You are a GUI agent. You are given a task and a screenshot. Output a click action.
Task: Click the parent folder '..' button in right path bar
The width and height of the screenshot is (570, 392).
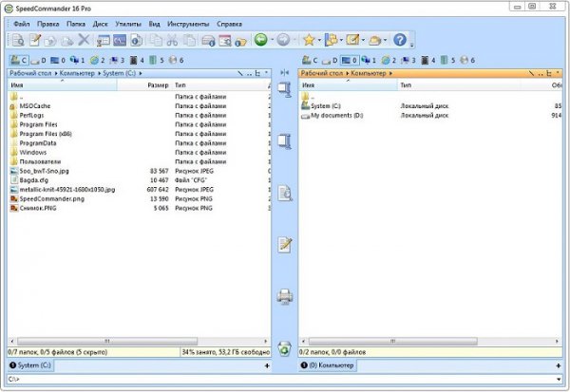(x=541, y=73)
